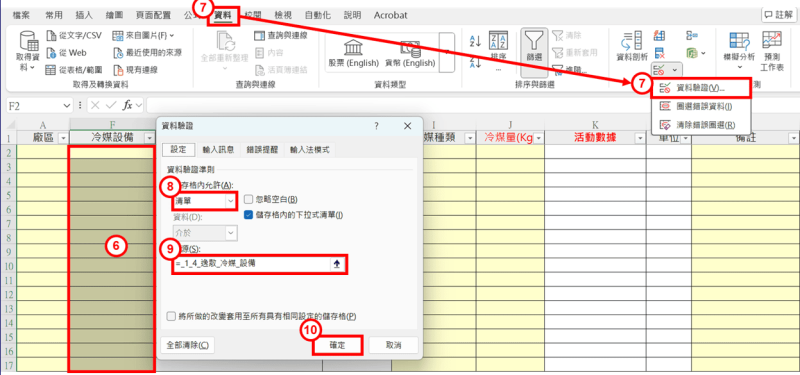The height and width of the screenshot is (375, 800).
Task: Click the Consolidate/Relationships icon
Action: (692, 36)
